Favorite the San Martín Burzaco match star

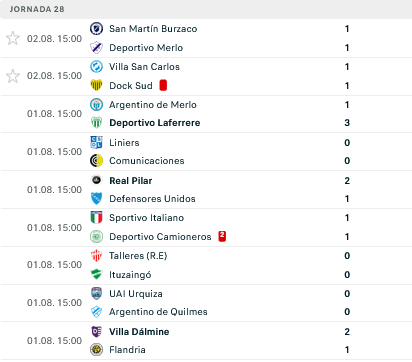point(13,38)
